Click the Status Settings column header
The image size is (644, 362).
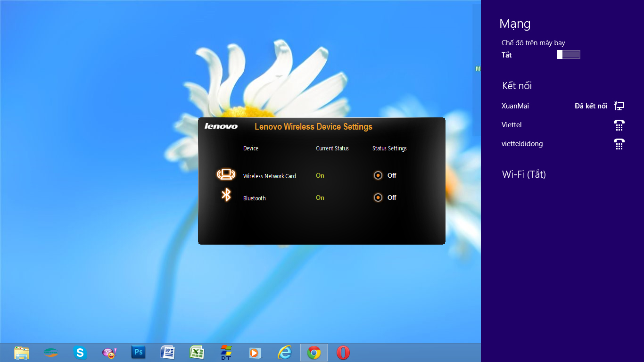[389, 148]
